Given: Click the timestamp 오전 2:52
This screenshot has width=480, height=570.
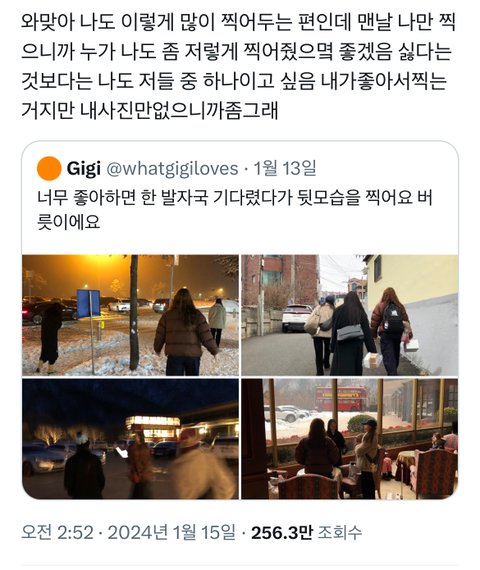Looking at the screenshot, I should [57, 532].
